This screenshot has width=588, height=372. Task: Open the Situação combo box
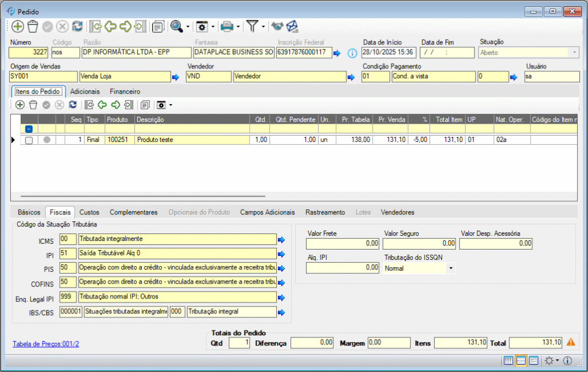pyautogui.click(x=573, y=52)
